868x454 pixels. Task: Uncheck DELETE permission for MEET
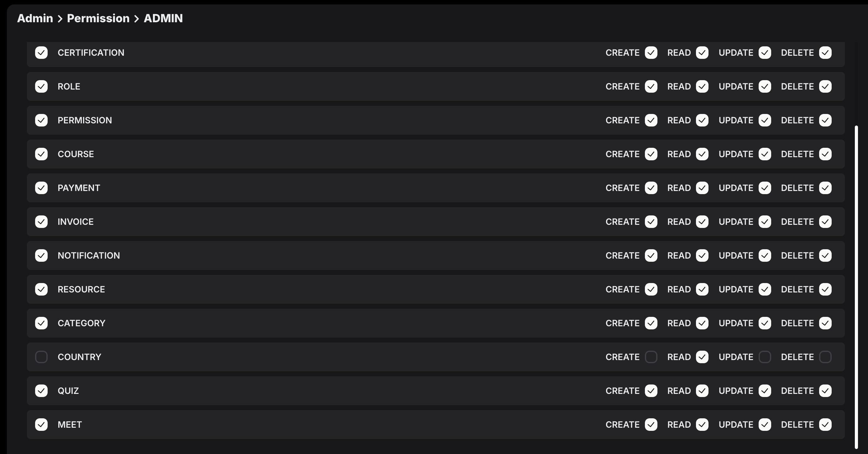[x=825, y=425]
